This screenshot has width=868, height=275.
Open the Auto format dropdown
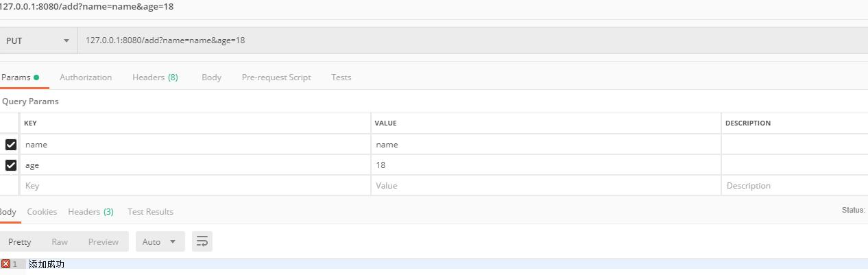click(160, 241)
